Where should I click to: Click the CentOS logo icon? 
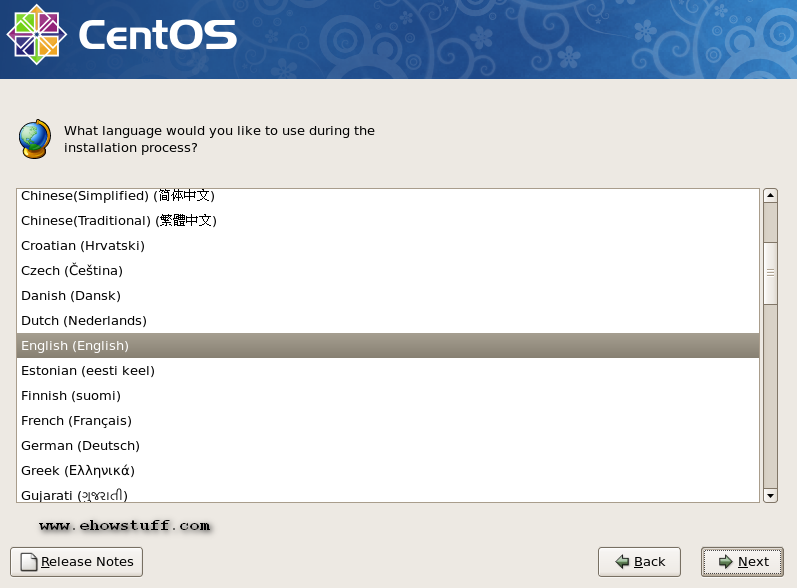point(37,35)
